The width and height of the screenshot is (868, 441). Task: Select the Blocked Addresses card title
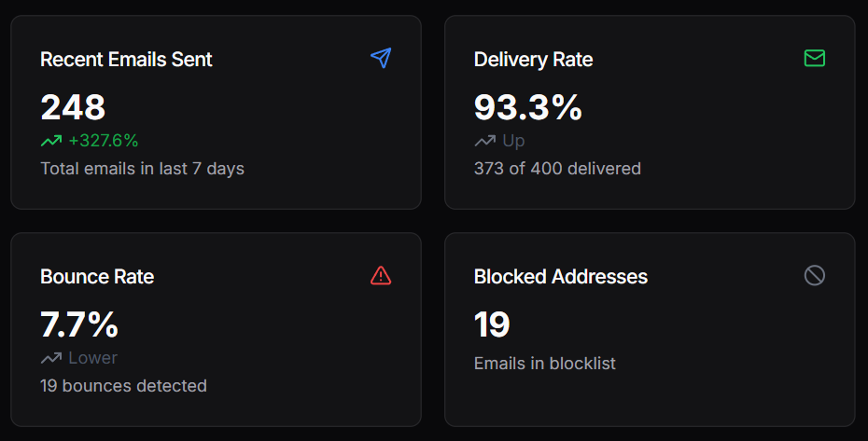560,277
